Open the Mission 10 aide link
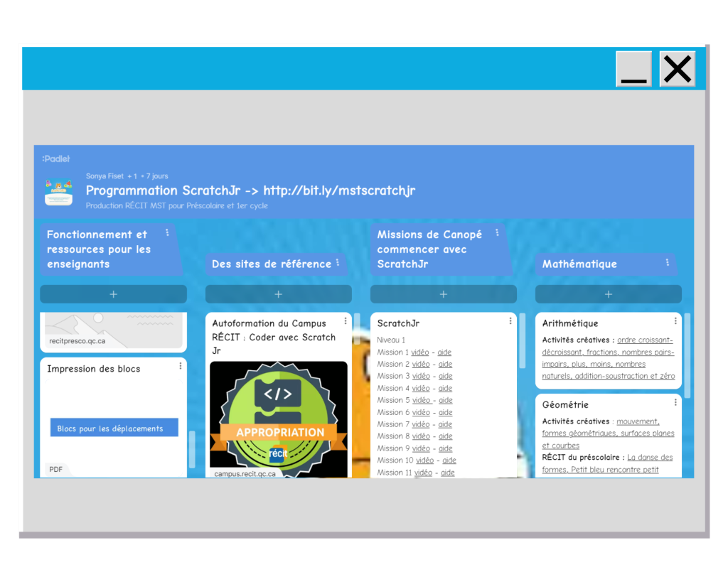This screenshot has width=728, height=582. click(x=449, y=460)
